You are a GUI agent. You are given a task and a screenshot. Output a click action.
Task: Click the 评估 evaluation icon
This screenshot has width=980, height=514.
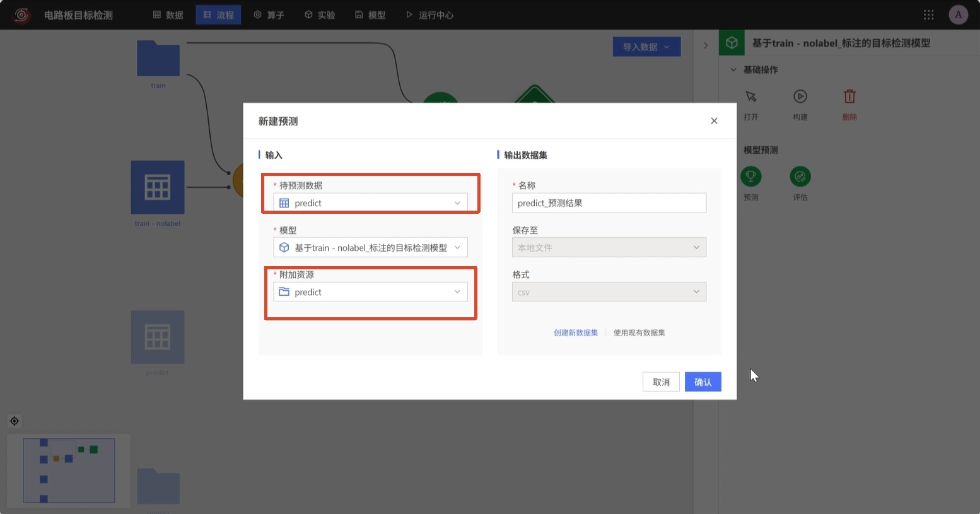click(x=800, y=177)
